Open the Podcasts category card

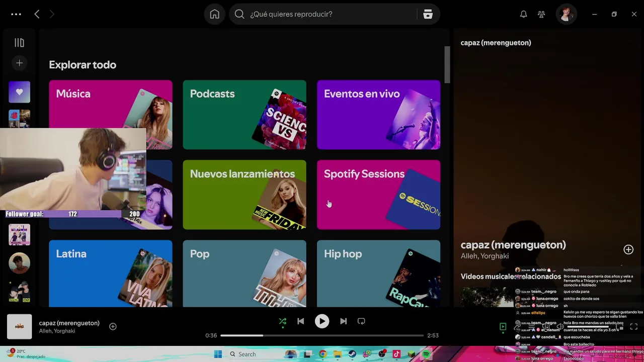tap(244, 115)
